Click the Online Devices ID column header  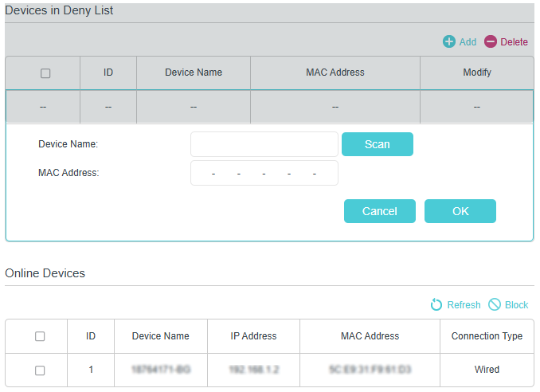click(x=91, y=336)
